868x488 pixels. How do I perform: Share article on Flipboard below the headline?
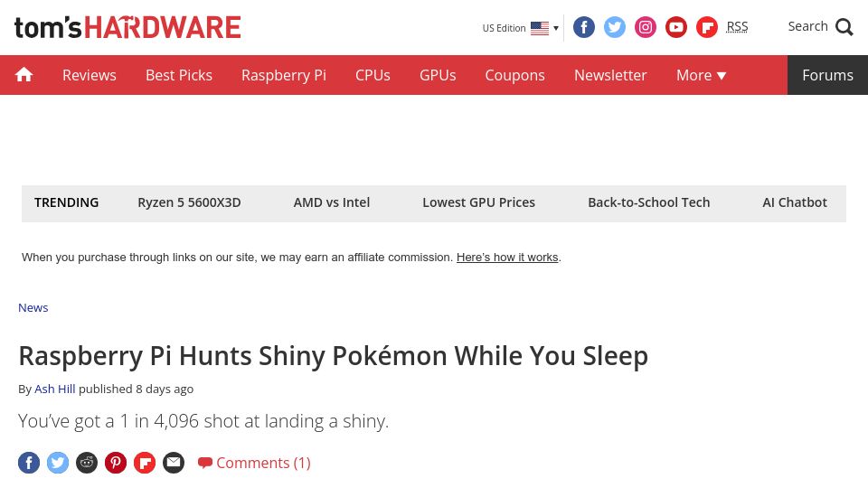click(x=145, y=463)
